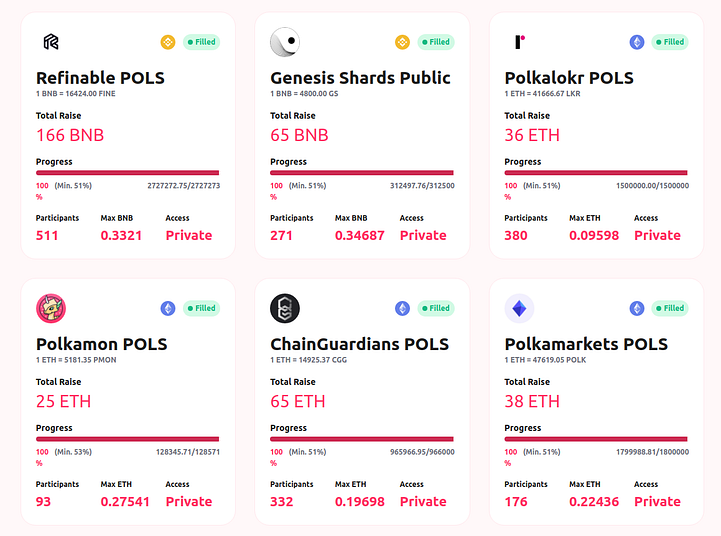
Task: Click the Refinable project logo icon
Action: 51,42
